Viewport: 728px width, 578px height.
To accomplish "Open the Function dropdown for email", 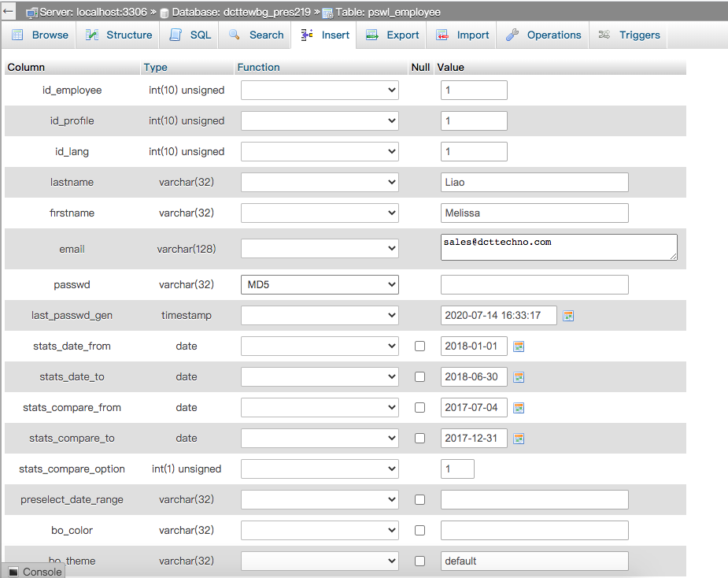I will [x=320, y=249].
